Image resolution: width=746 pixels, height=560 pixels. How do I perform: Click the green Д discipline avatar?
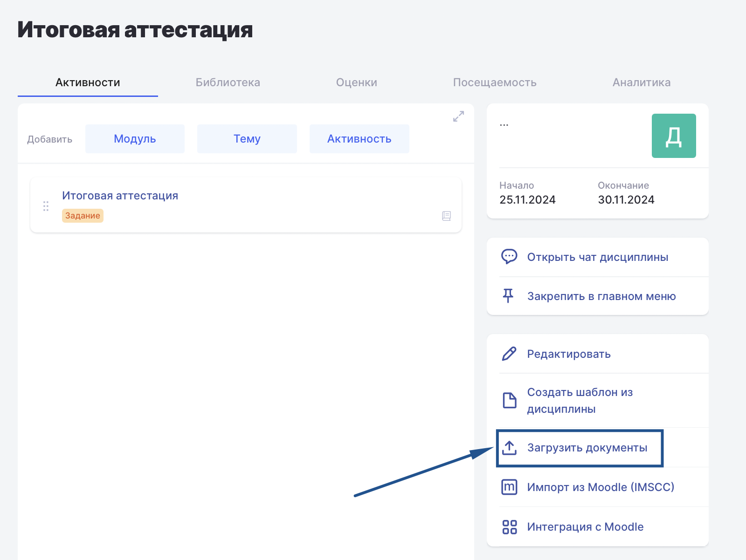coord(673,136)
